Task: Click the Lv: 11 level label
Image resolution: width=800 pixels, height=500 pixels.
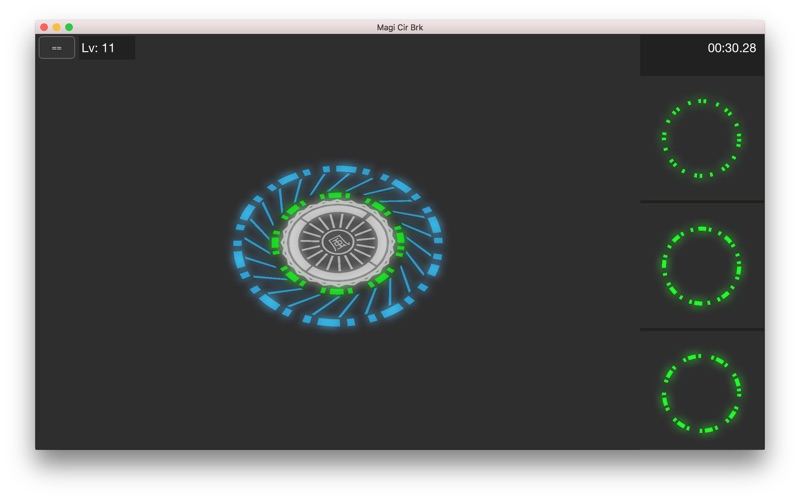Action: [x=98, y=48]
